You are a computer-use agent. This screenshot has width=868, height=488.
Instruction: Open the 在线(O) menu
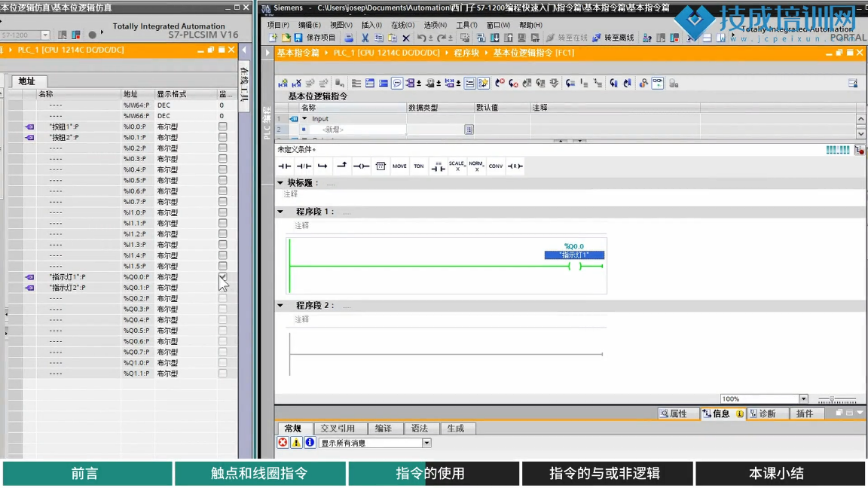[402, 25]
